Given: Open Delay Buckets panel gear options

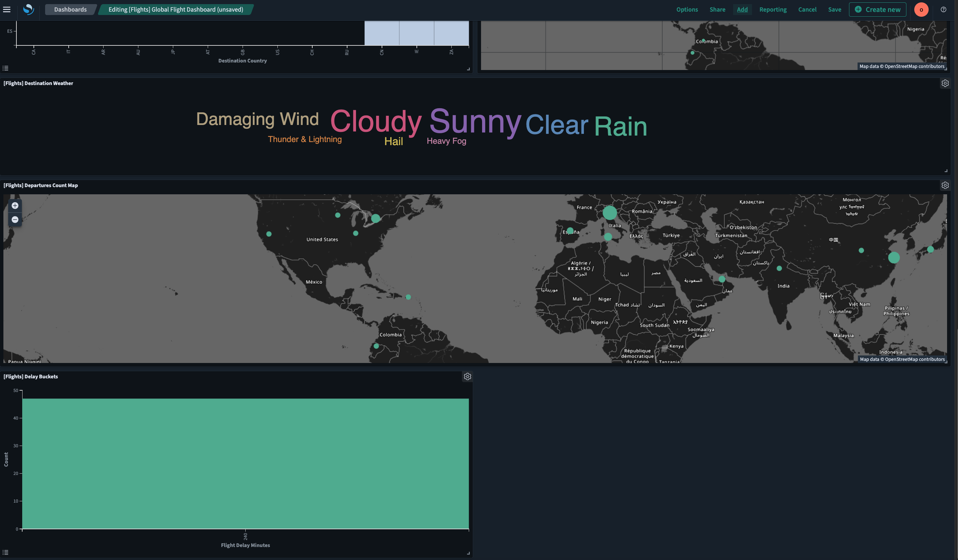Looking at the screenshot, I should [468, 377].
